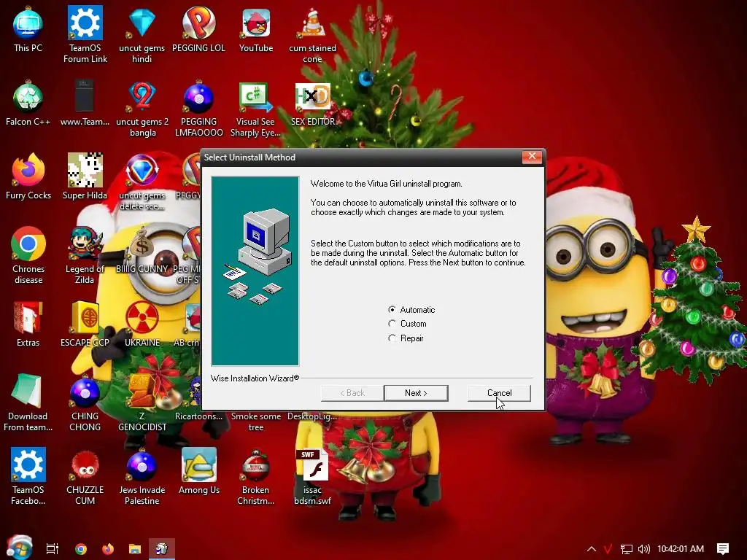Select the HxD hex editor icon

[x=312, y=104]
